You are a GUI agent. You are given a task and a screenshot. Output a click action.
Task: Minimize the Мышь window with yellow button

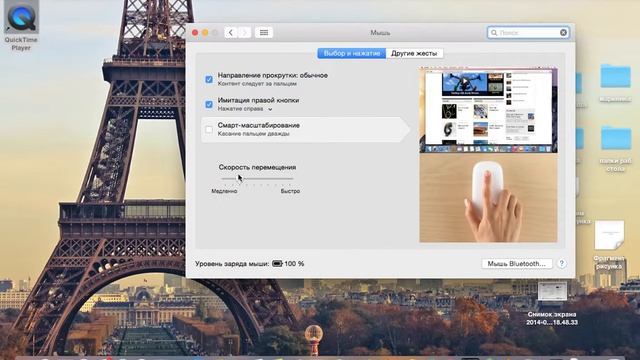tap(205, 33)
